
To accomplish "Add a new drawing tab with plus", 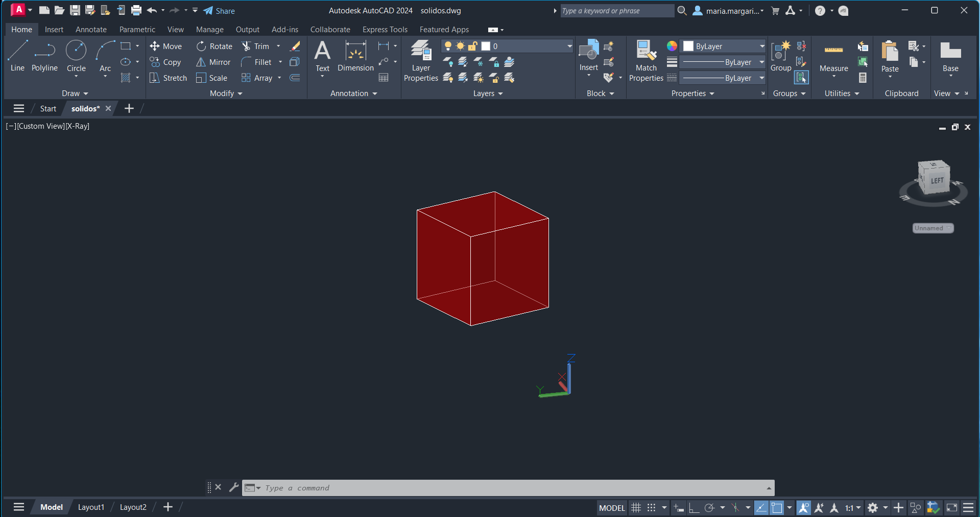I will click(129, 108).
